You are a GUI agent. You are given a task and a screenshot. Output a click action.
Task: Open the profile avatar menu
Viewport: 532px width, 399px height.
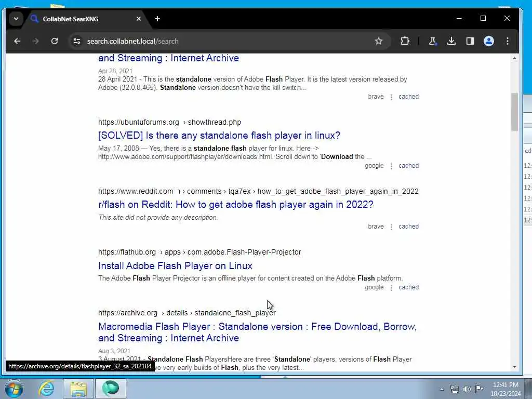(488, 41)
